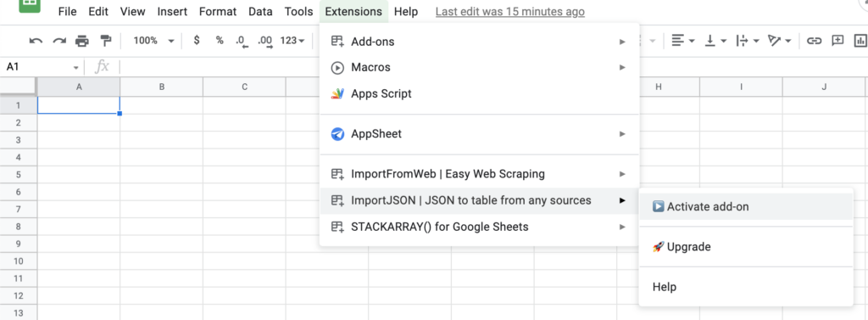The width and height of the screenshot is (868, 320).
Task: Click the Print icon
Action: click(82, 41)
